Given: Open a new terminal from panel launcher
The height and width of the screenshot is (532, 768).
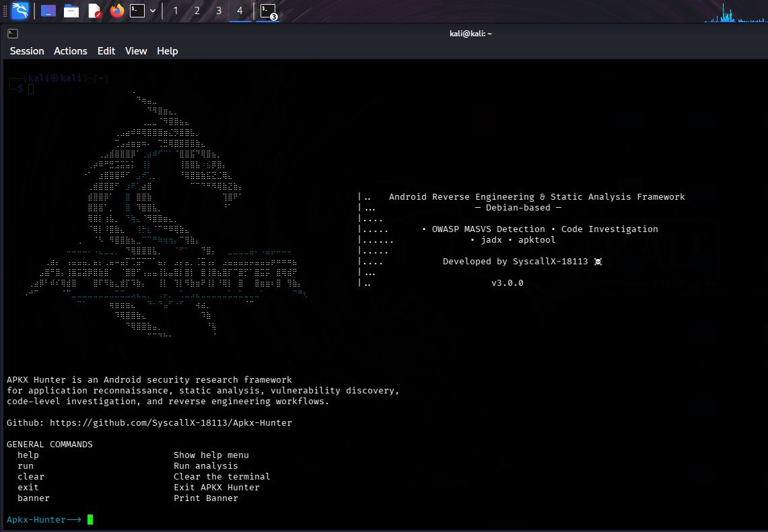Looking at the screenshot, I should (x=137, y=11).
